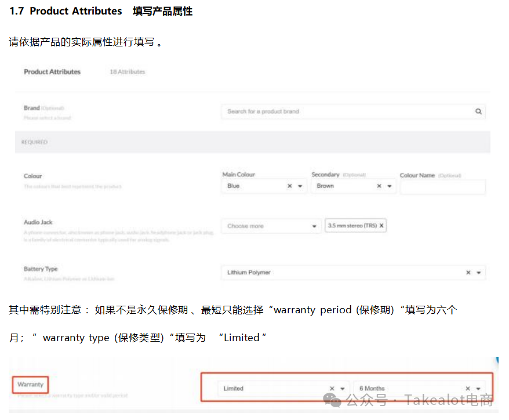Open the Main Colour dropdown arrow
Viewport: 509px width, 420px height.
pyautogui.click(x=300, y=186)
